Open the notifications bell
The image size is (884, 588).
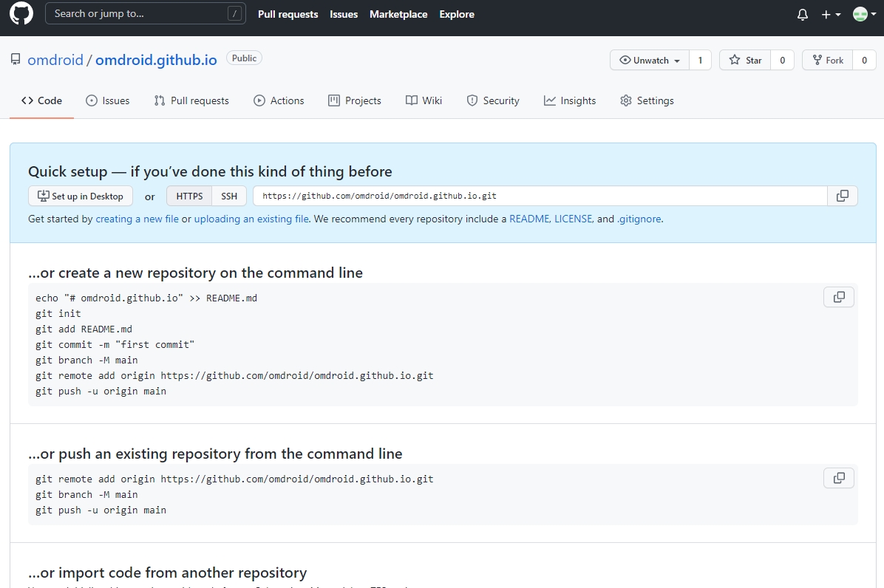[802, 15]
